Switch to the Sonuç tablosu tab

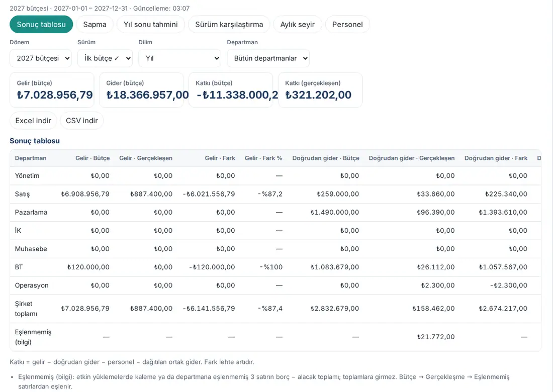(x=41, y=24)
